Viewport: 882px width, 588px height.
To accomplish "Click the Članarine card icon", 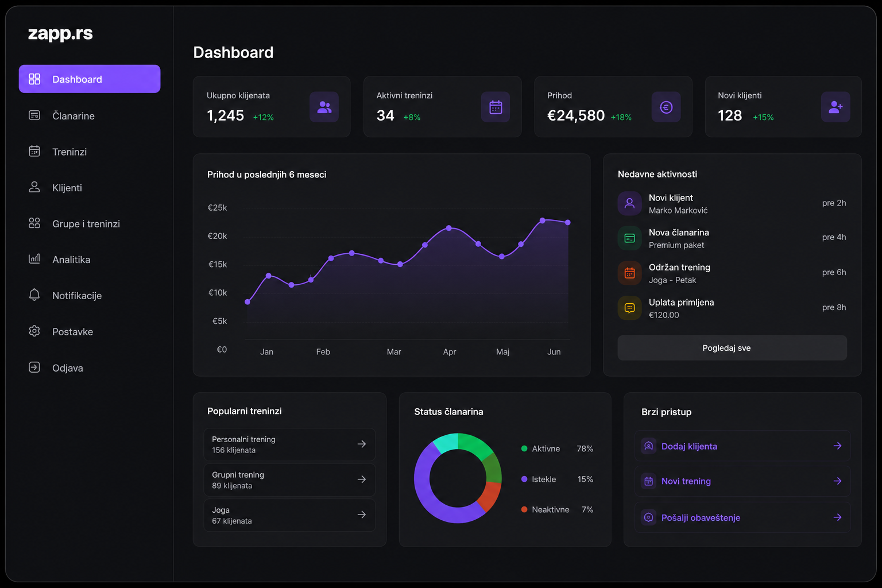I will point(34,115).
